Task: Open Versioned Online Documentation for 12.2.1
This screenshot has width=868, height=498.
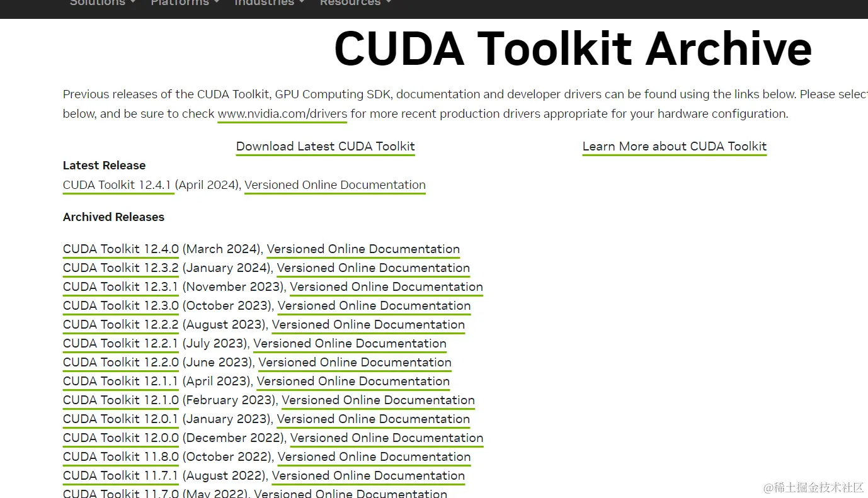Action: (x=350, y=344)
